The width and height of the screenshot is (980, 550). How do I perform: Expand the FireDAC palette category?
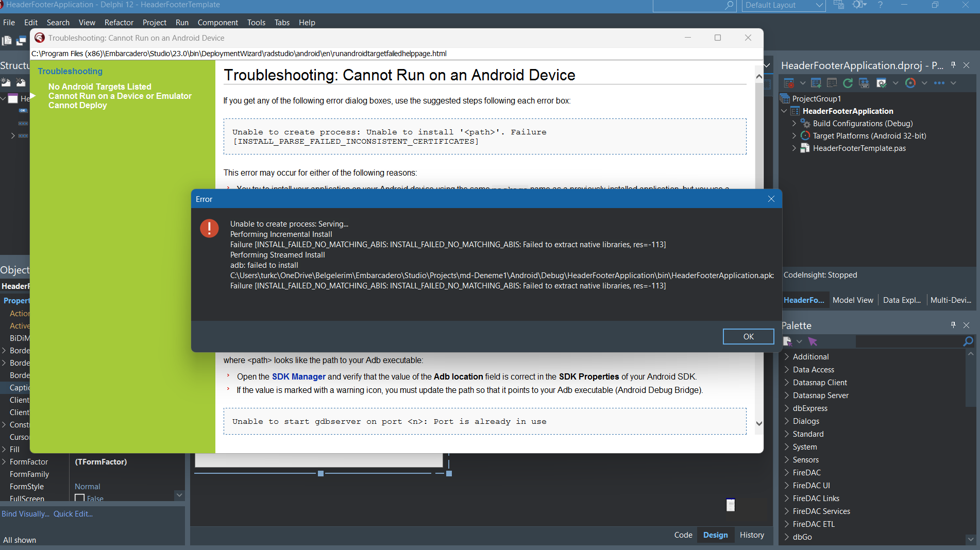click(787, 472)
